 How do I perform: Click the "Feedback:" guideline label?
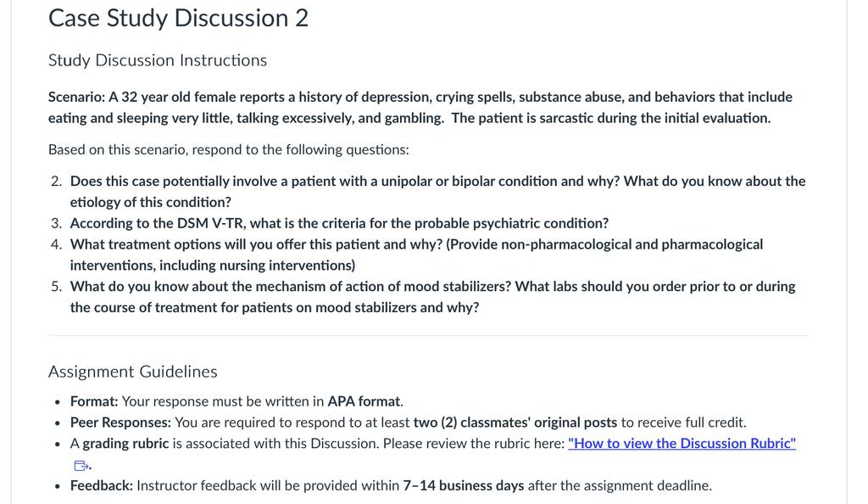click(102, 485)
